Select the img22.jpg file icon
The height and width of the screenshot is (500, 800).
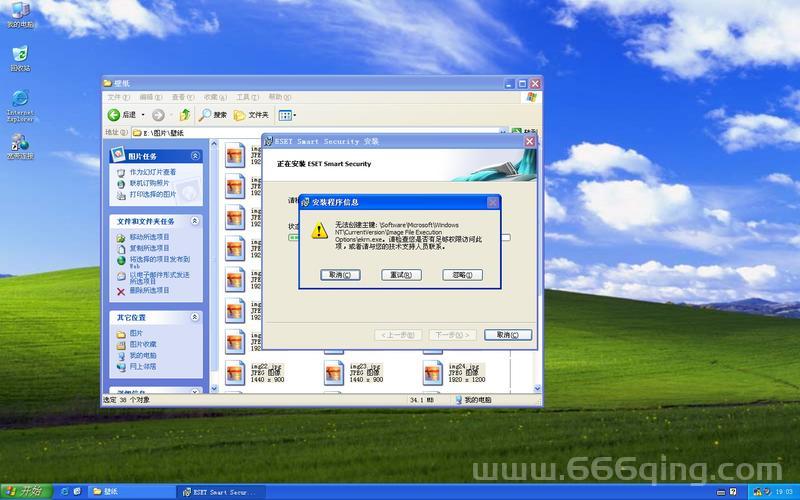click(235, 373)
